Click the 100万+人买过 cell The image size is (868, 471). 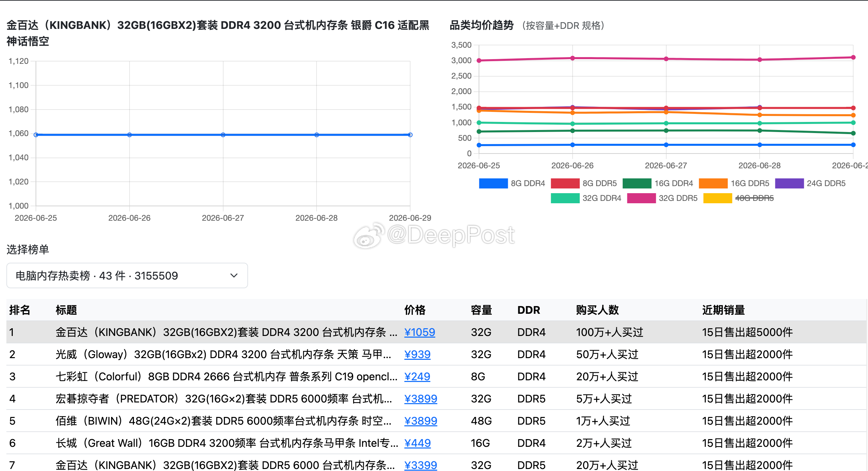(x=610, y=332)
